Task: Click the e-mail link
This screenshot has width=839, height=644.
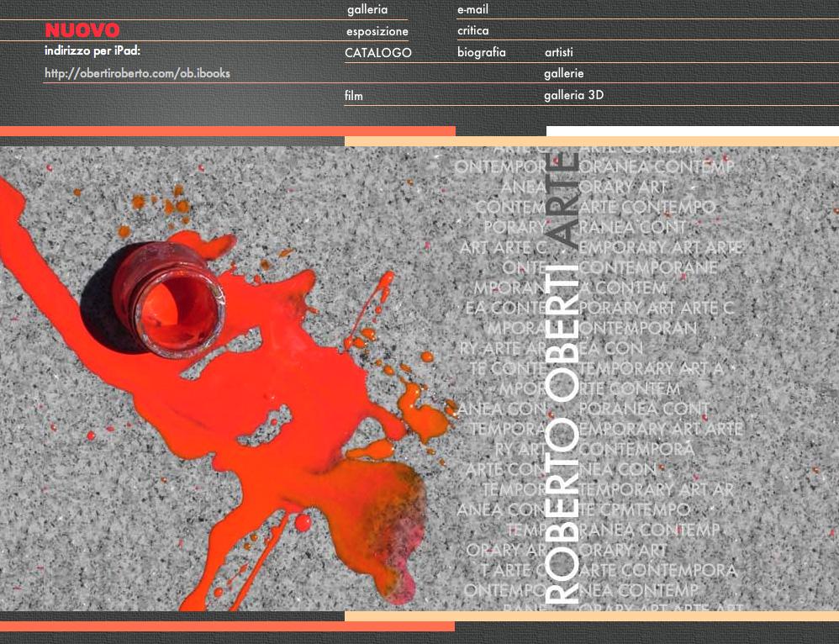Action: (472, 9)
